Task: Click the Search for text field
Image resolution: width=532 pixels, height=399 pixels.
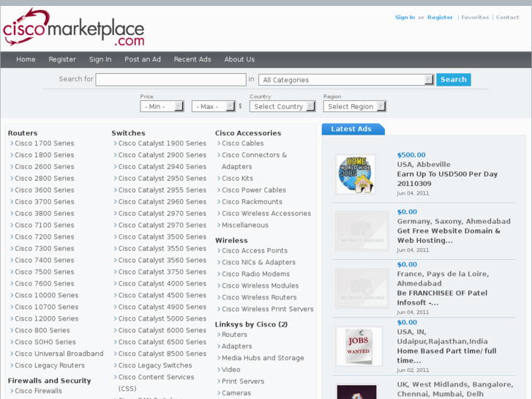Action: [171, 80]
